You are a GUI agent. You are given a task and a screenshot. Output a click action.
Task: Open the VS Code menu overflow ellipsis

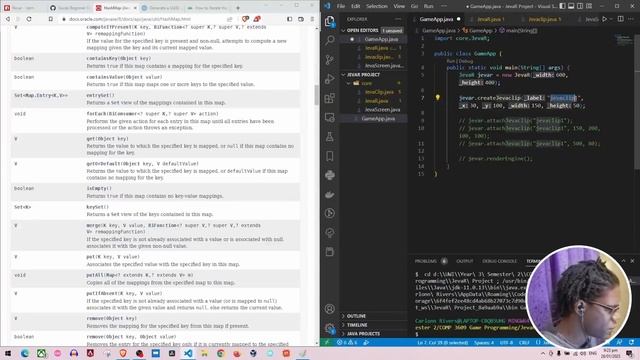[444, 6]
